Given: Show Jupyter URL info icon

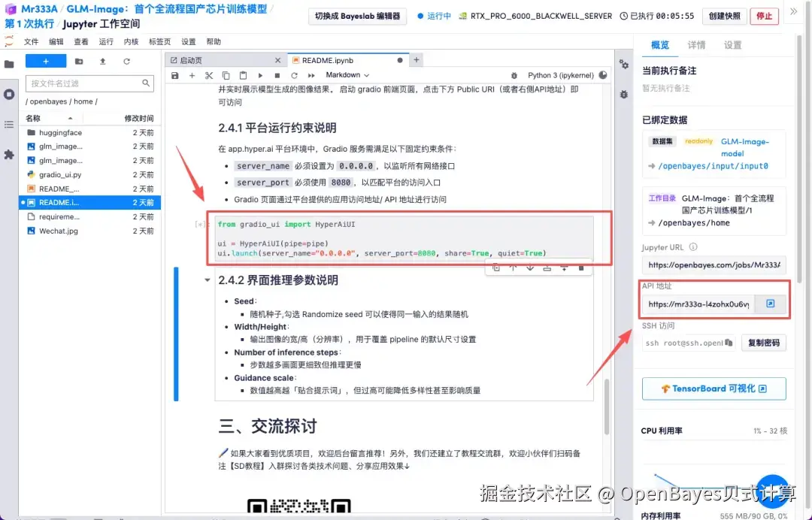Looking at the screenshot, I should coord(693,247).
